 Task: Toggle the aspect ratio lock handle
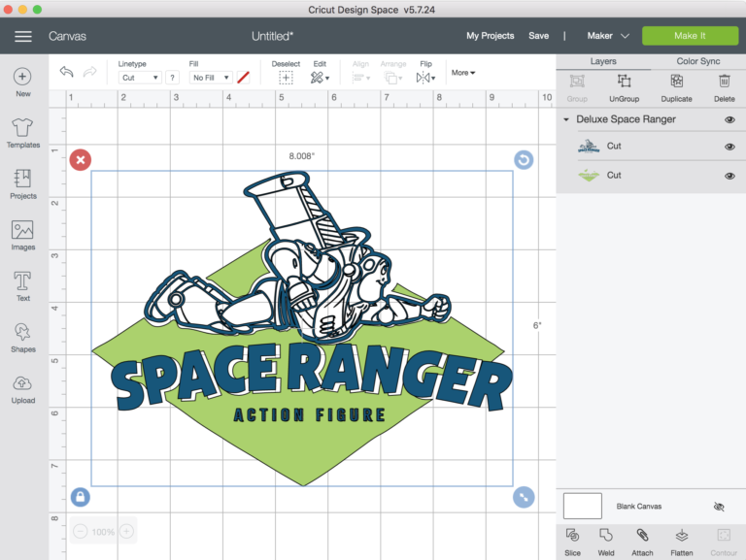click(81, 497)
